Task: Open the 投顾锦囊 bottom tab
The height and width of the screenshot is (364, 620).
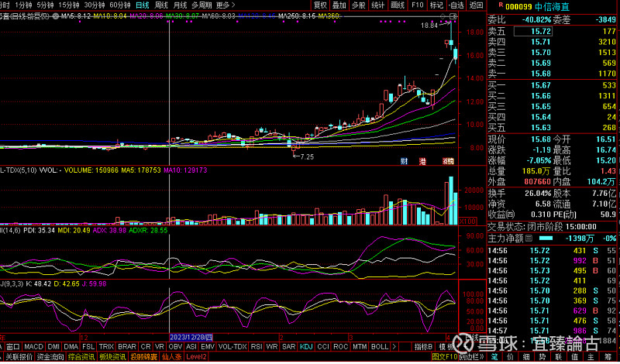Action: (x=144, y=356)
